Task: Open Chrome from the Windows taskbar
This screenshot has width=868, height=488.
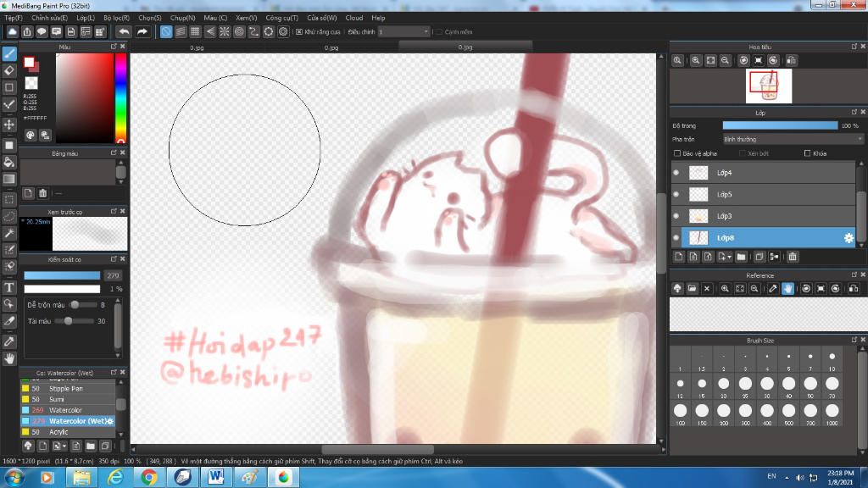Action: point(148,478)
